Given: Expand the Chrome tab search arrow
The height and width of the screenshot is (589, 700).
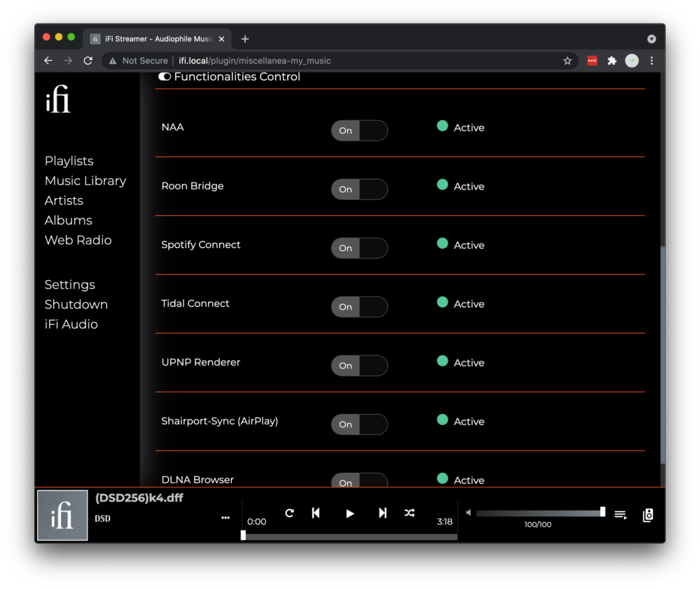Looking at the screenshot, I should 651,39.
